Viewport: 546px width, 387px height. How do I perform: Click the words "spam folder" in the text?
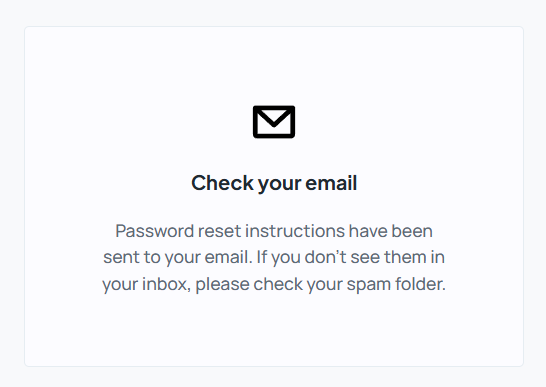(396, 284)
